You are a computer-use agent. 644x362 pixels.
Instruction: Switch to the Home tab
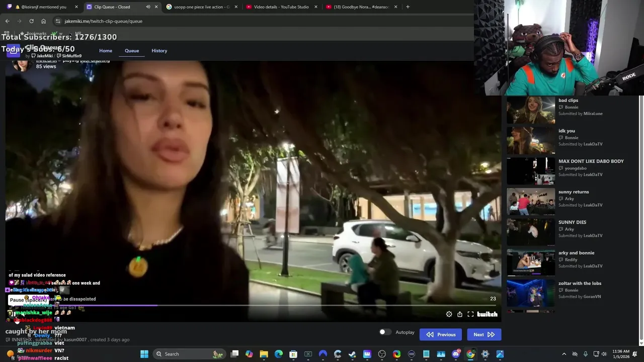(x=106, y=51)
